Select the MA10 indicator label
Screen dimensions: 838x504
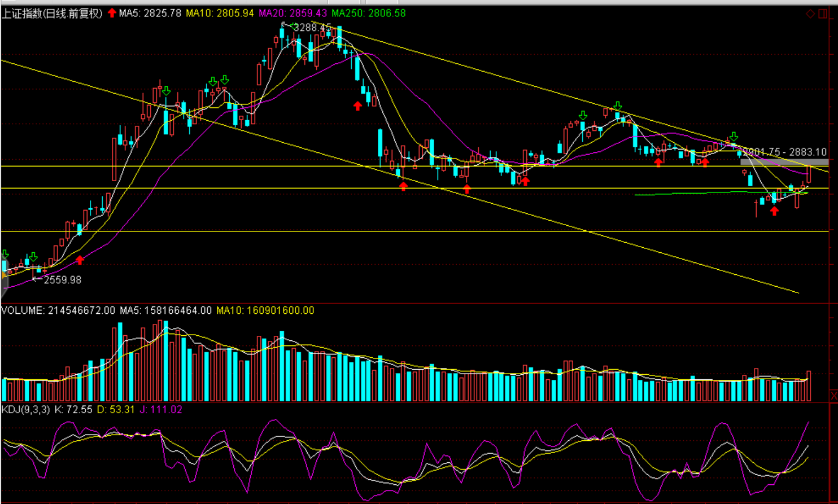point(220,13)
